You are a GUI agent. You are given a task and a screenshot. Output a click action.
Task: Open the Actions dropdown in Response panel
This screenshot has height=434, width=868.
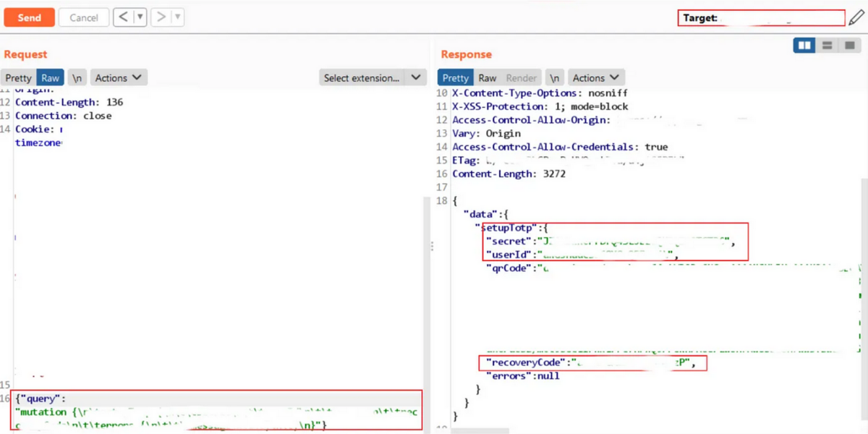point(596,77)
